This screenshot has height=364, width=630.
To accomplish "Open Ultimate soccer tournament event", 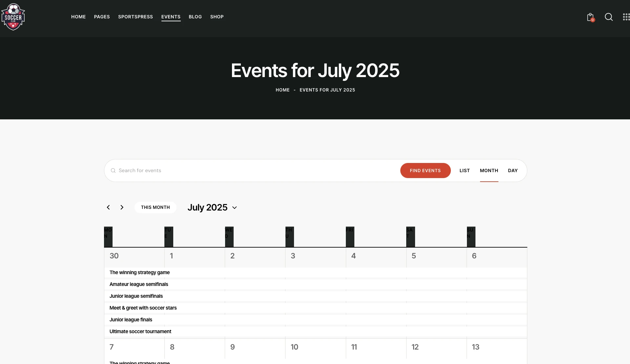I will (x=140, y=332).
